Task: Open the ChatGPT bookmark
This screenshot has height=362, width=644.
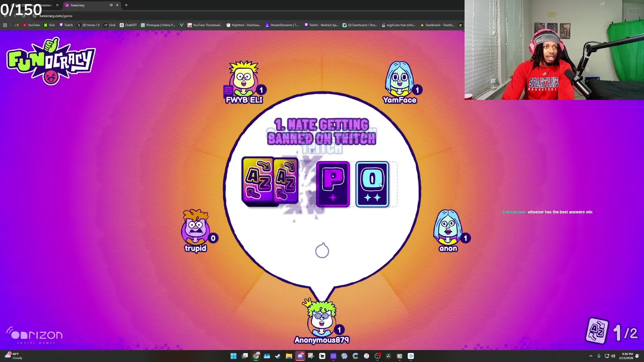Action: point(128,25)
